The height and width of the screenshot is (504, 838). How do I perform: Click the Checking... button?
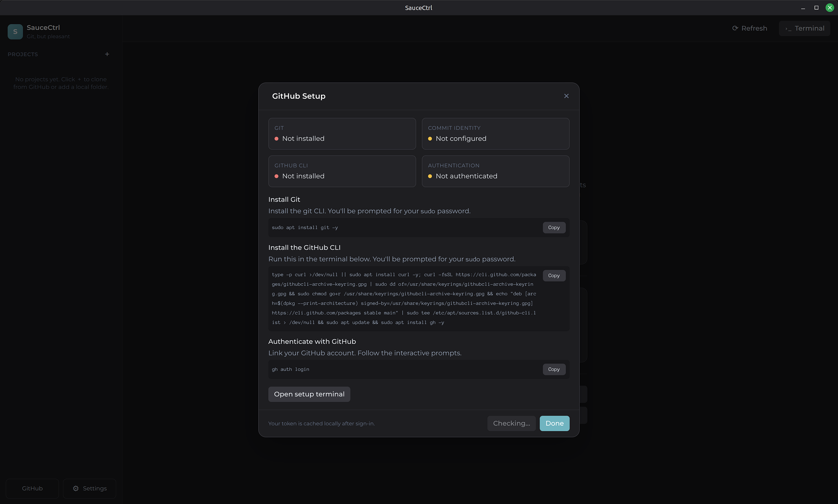click(x=511, y=423)
